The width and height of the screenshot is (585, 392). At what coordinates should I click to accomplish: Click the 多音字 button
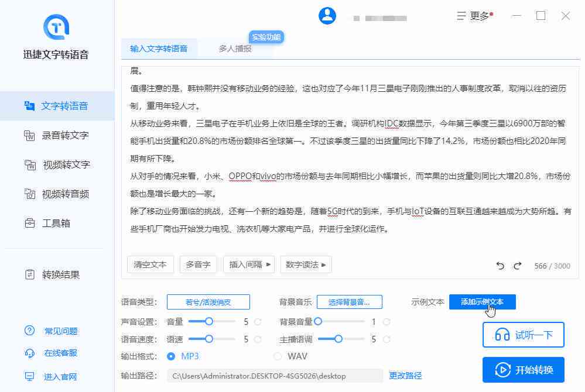(198, 264)
